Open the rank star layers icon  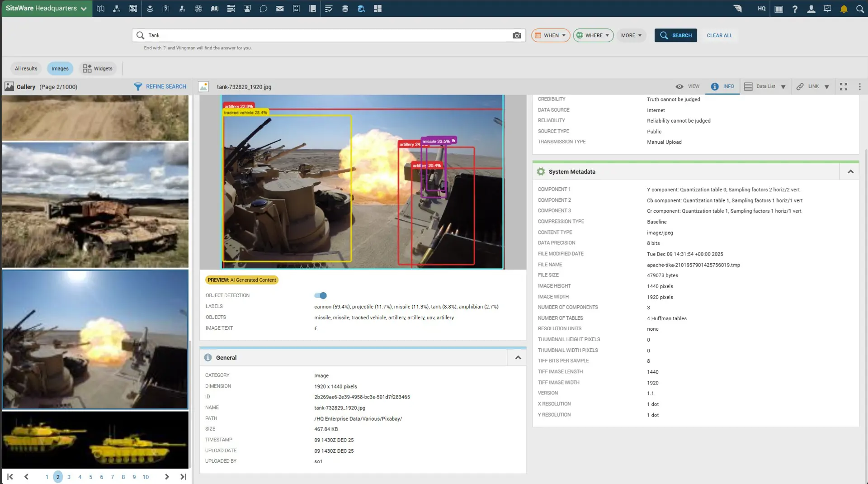[x=150, y=9]
